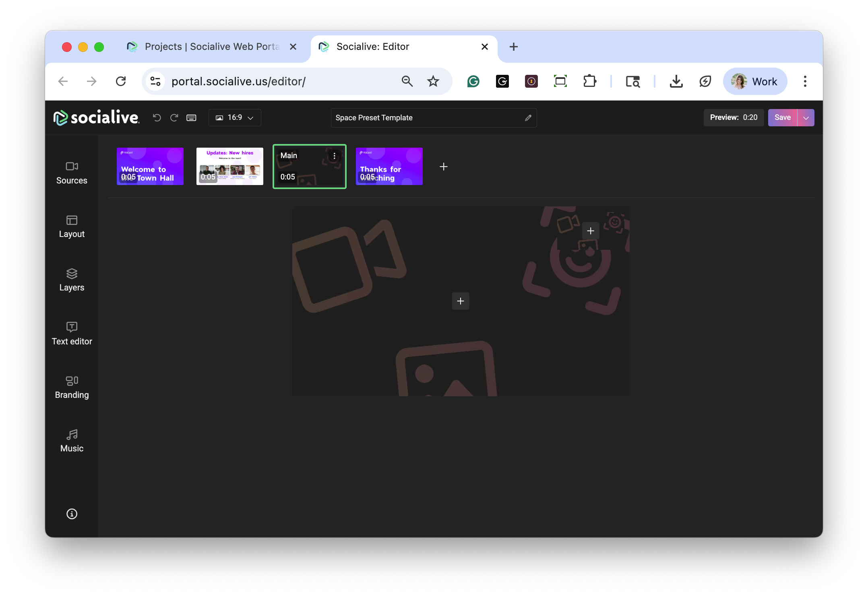
Task: Open the Sources panel
Action: (72, 173)
